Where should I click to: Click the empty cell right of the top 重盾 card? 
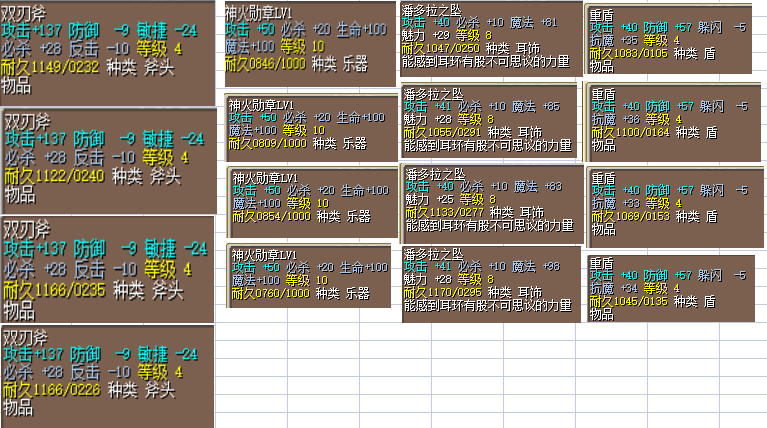coord(759,38)
